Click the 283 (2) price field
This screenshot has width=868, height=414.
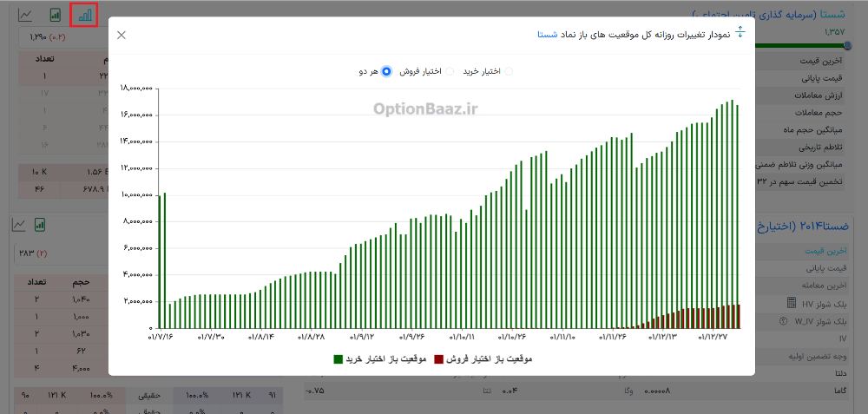tap(61, 253)
